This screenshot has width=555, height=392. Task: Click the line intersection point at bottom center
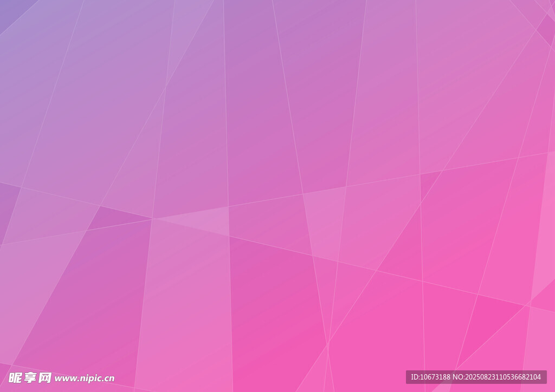327,343
